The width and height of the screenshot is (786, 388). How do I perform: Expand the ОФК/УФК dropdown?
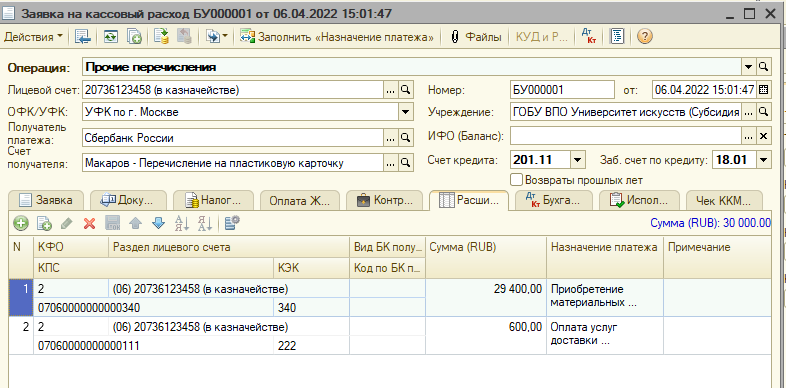point(406,113)
